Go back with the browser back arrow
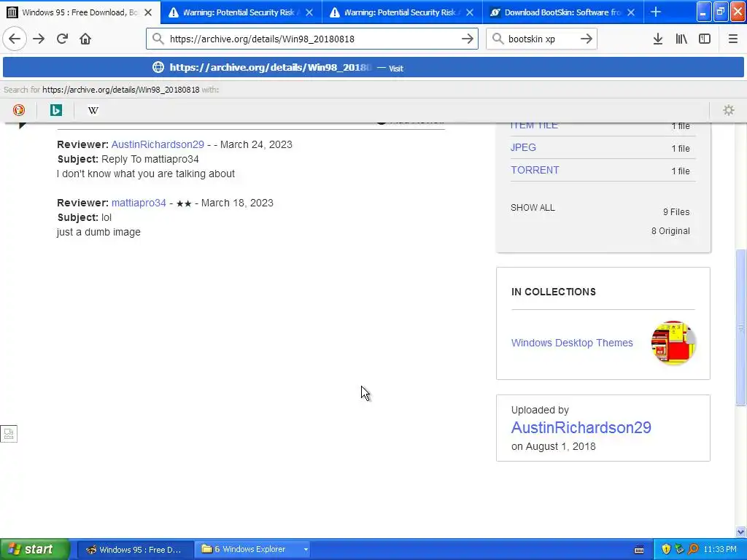The image size is (747, 560). coord(15,39)
